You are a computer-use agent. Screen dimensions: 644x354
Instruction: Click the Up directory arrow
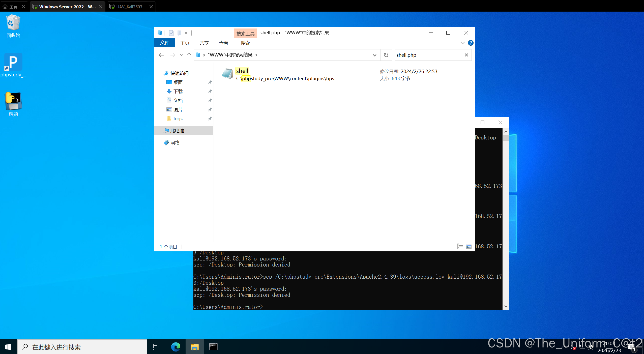(x=189, y=55)
